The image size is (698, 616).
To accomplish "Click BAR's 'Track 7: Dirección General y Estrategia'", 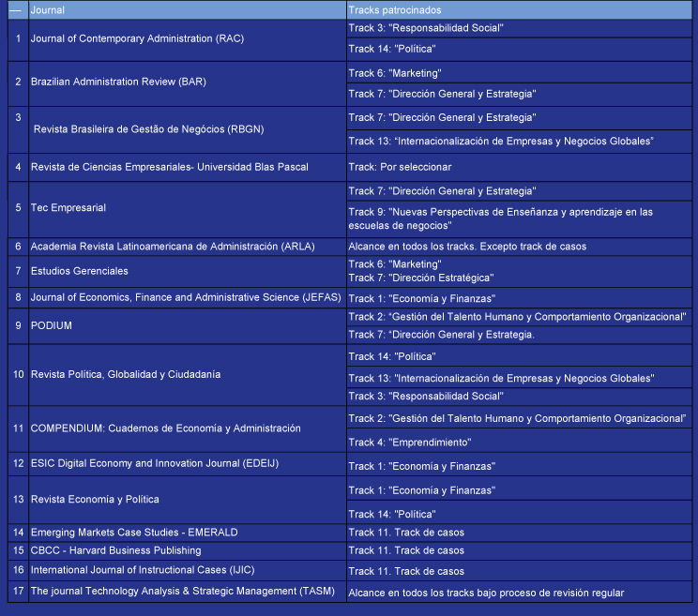I will pyautogui.click(x=519, y=95).
